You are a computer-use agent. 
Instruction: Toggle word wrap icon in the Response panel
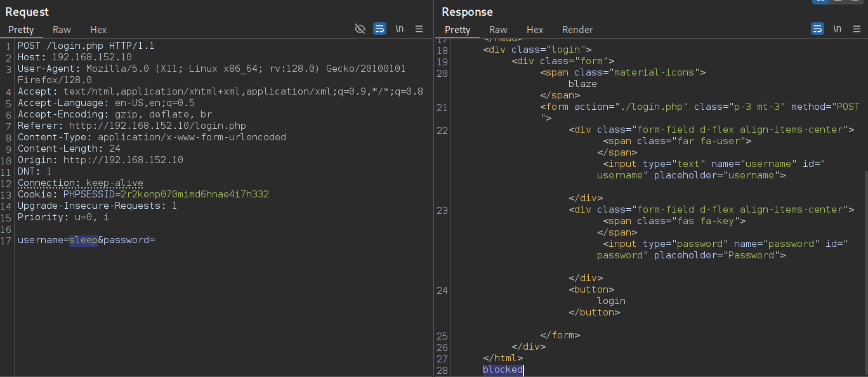pyautogui.click(x=817, y=29)
